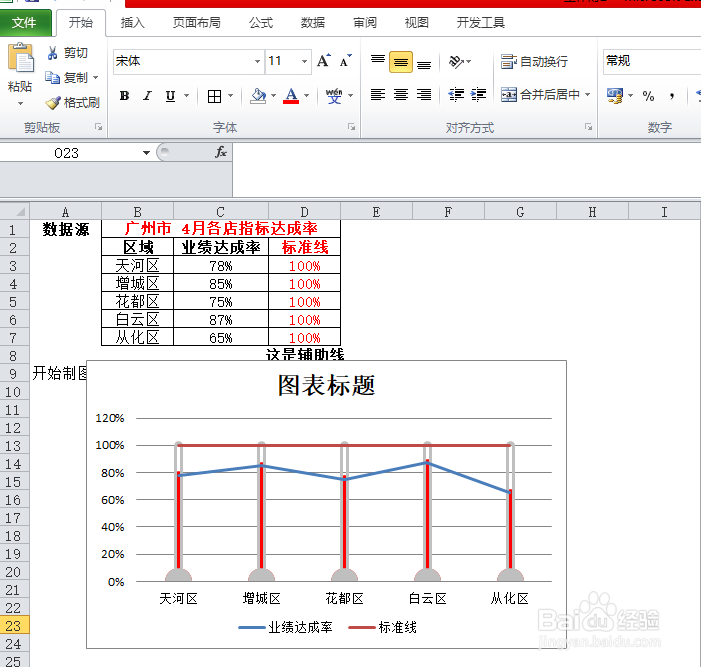The height and width of the screenshot is (667, 701).
Task: Open borders dropdown arrow
Action: (x=231, y=96)
